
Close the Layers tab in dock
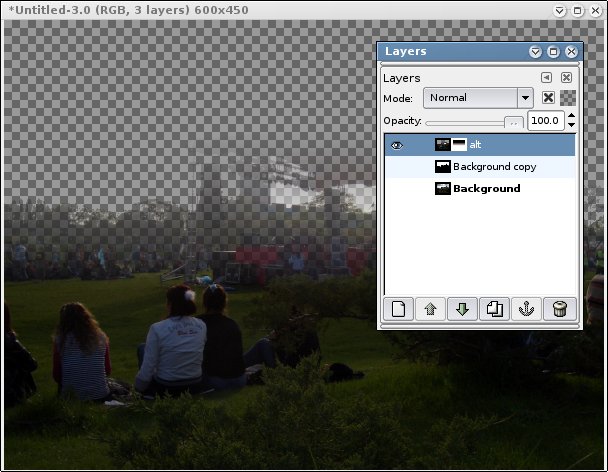coord(566,77)
